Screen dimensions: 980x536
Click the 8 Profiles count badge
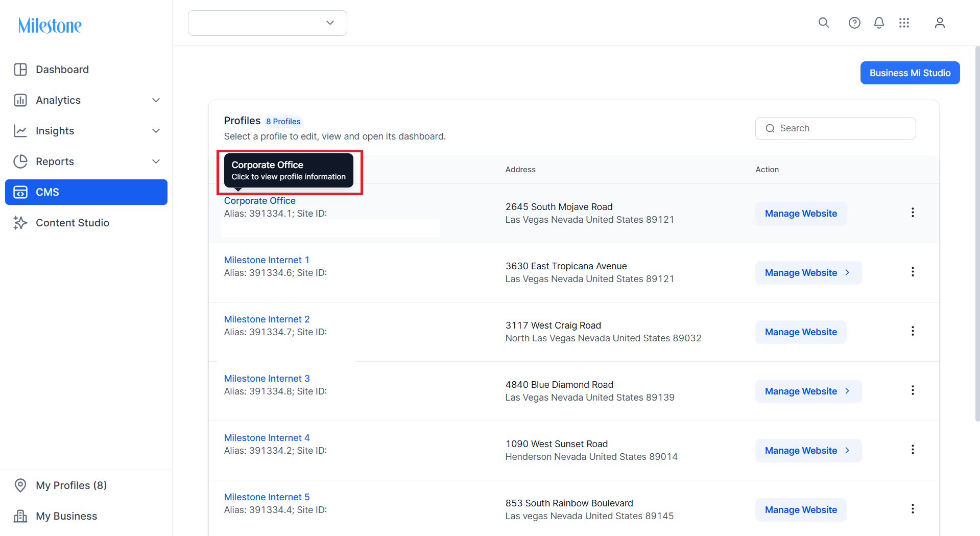pyautogui.click(x=283, y=122)
